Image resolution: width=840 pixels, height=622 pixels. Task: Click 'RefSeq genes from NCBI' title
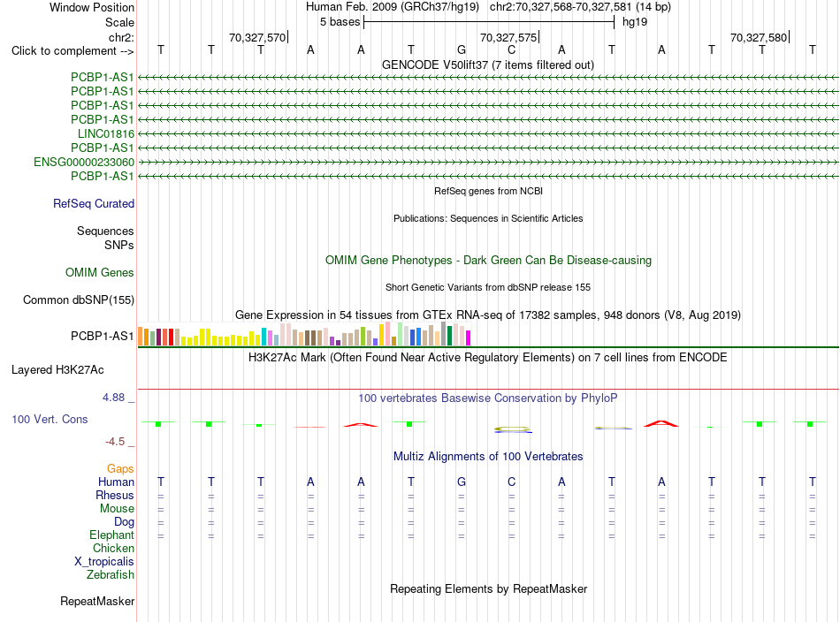489,191
